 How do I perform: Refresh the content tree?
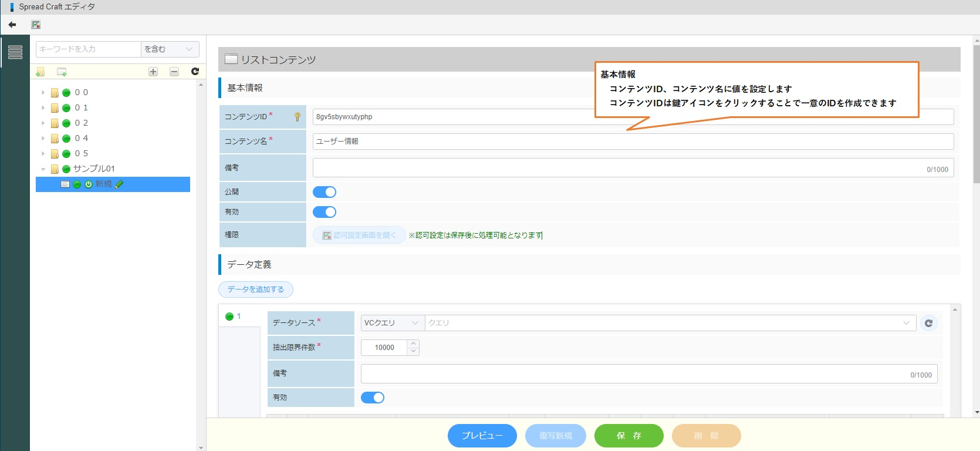tap(195, 72)
